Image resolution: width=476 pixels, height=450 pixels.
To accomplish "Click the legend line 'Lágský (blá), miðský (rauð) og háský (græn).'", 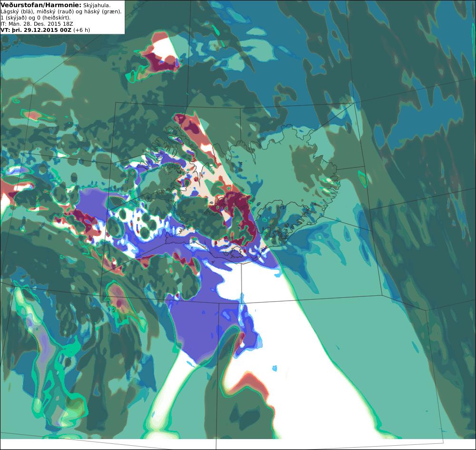I will [x=61, y=11].
